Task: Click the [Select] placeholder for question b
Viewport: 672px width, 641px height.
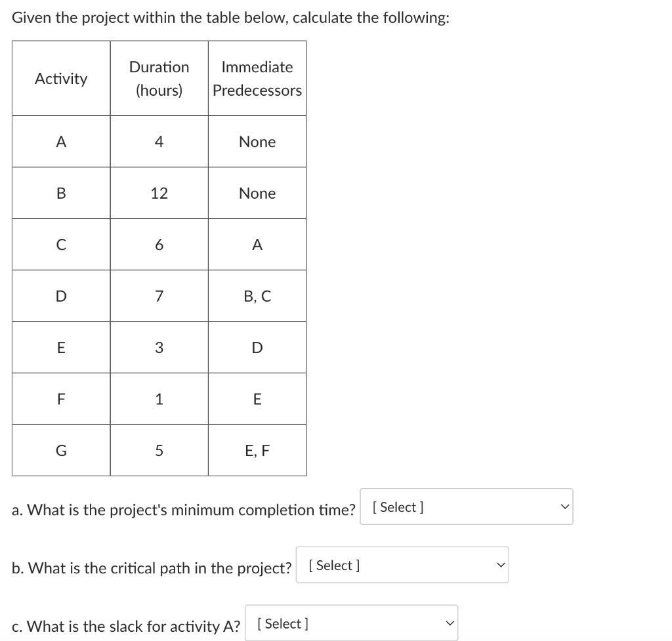Action: pyautogui.click(x=333, y=565)
